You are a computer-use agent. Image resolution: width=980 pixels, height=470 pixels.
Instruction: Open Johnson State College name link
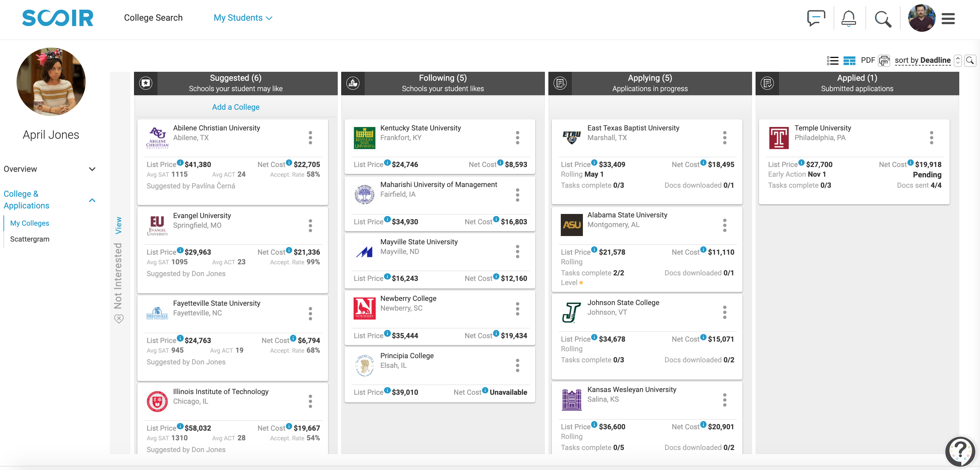pyautogui.click(x=623, y=303)
